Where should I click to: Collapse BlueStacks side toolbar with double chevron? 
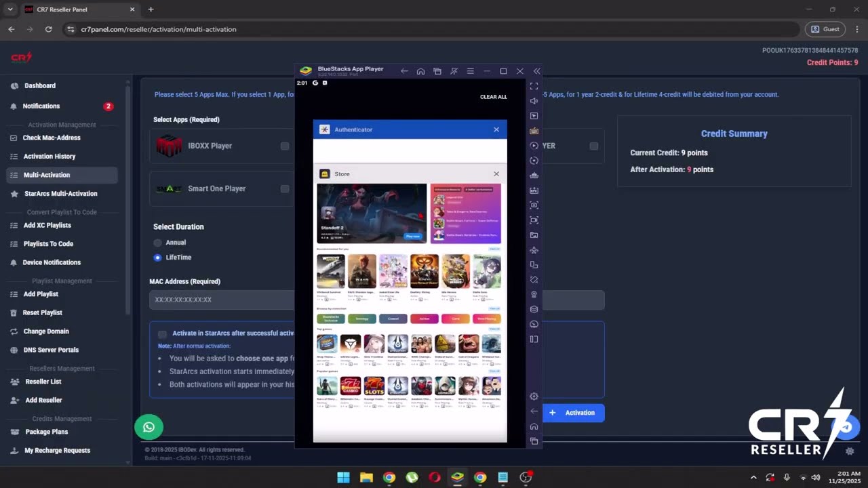click(x=536, y=71)
